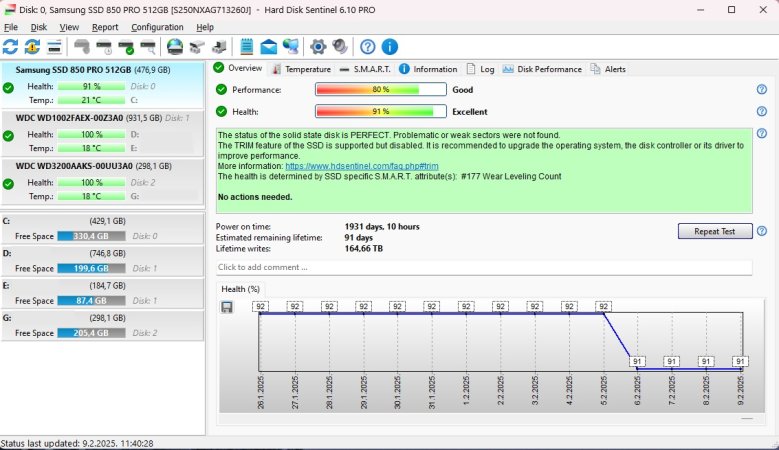Select the E: partition entry

[x=102, y=293]
